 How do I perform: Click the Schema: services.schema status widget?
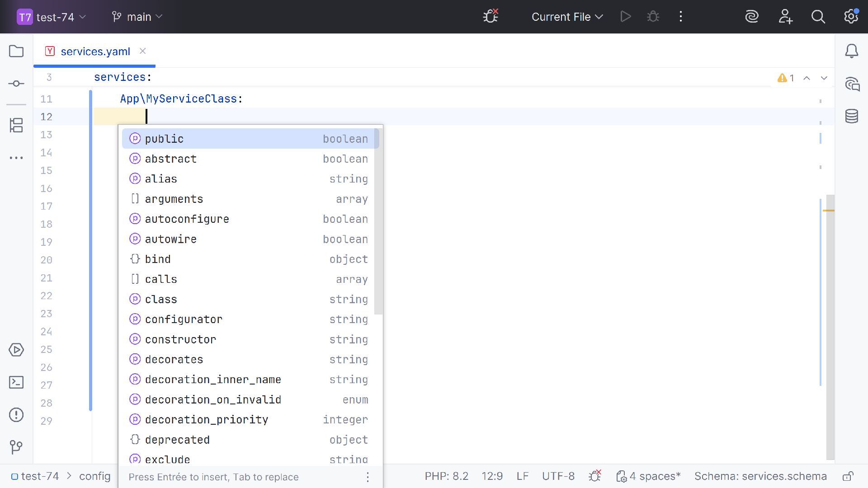[760, 476]
